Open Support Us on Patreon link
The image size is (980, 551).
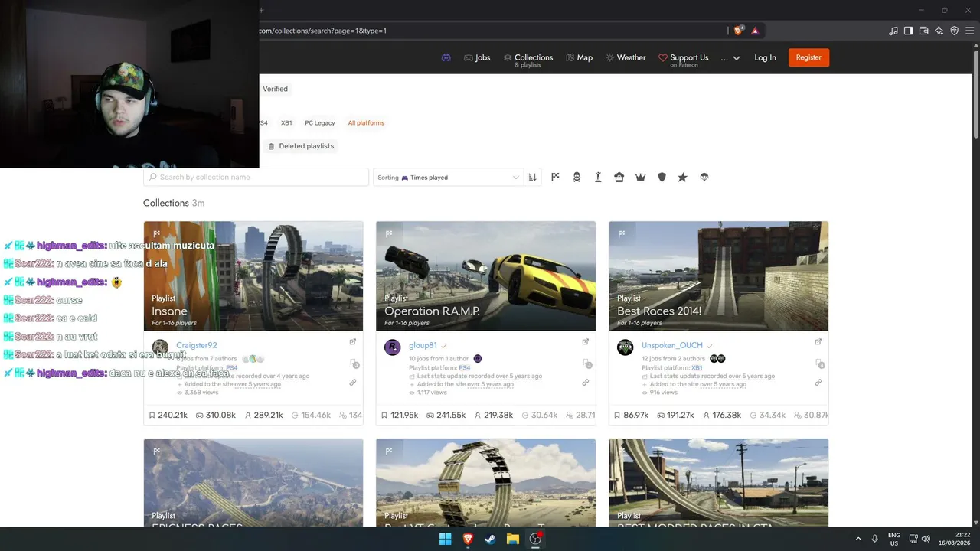[x=683, y=59]
